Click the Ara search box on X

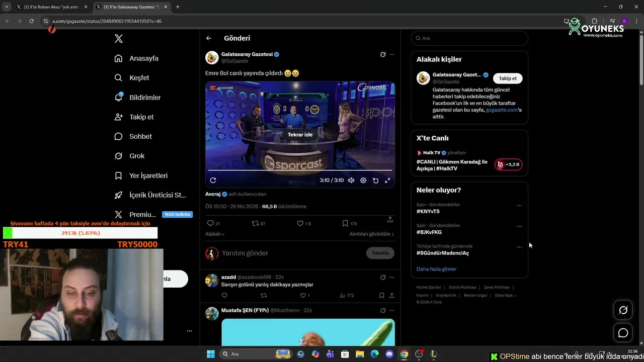click(469, 38)
